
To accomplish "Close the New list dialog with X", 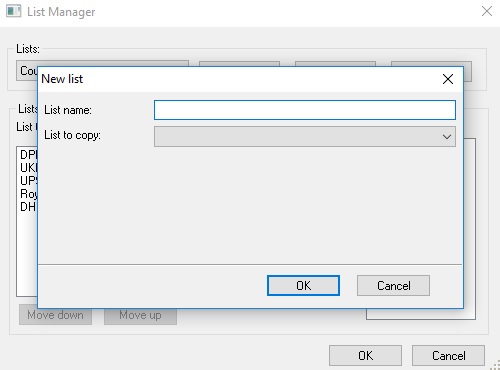I will click(448, 79).
